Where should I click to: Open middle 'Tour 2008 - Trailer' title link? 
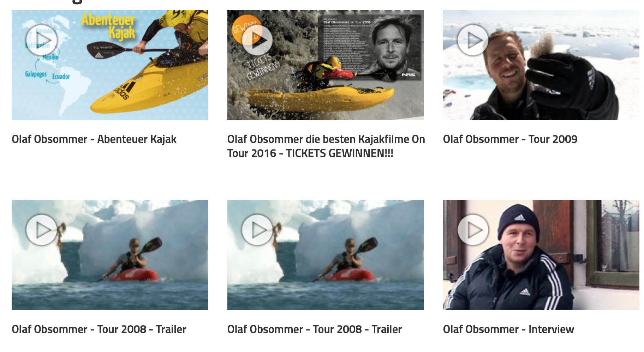click(315, 329)
